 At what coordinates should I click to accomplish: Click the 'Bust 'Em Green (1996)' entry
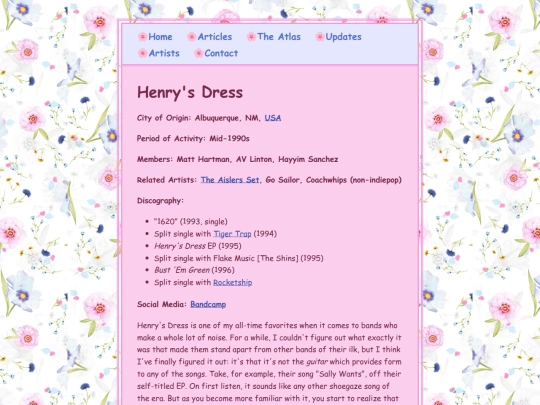coord(194,270)
